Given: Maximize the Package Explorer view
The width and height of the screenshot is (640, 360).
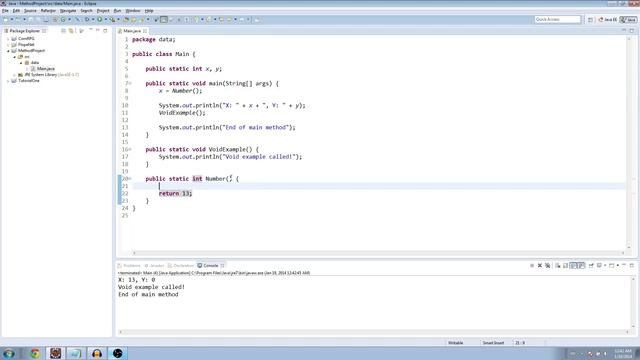Looking at the screenshot, I should (x=105, y=31).
